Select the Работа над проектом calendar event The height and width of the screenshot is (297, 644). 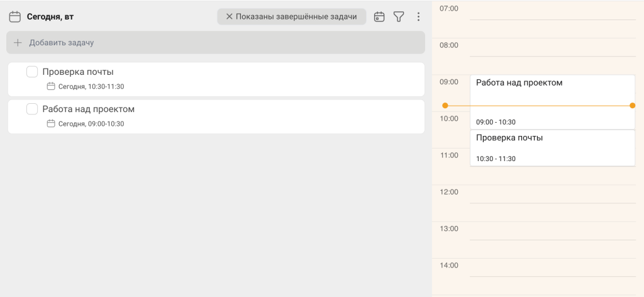552,103
